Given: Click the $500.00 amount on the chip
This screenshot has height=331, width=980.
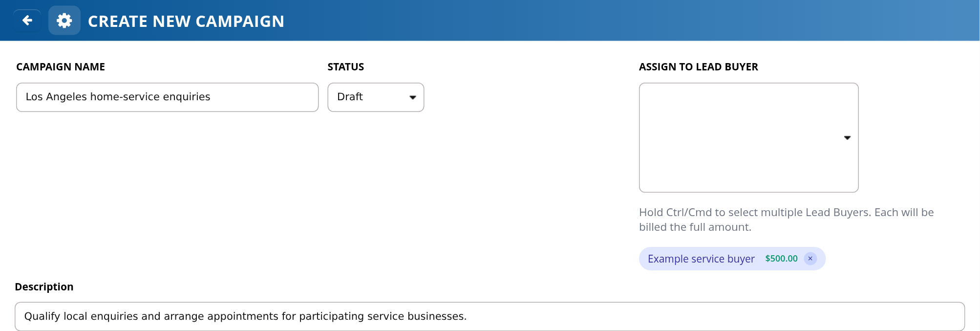Looking at the screenshot, I should 781,259.
